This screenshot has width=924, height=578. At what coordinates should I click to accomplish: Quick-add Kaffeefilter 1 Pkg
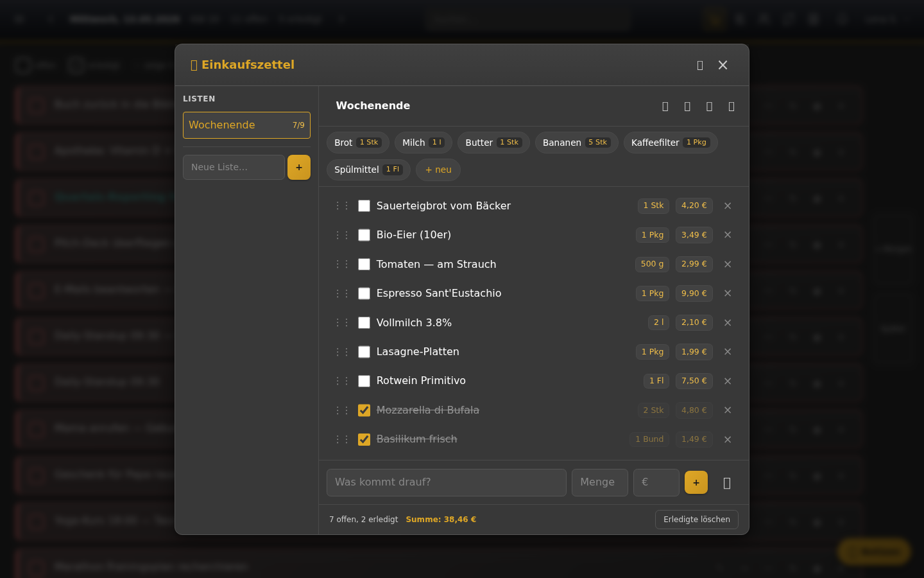[x=671, y=143]
